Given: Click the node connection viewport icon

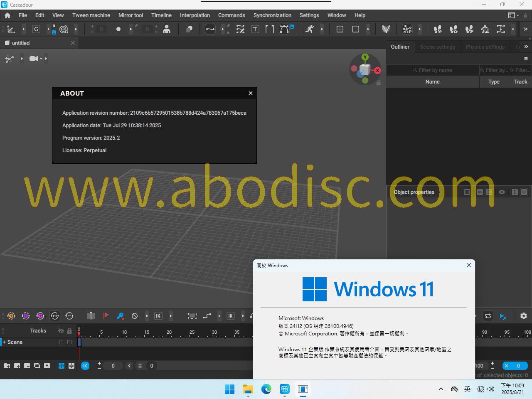Looking at the screenshot, I should [10, 59].
